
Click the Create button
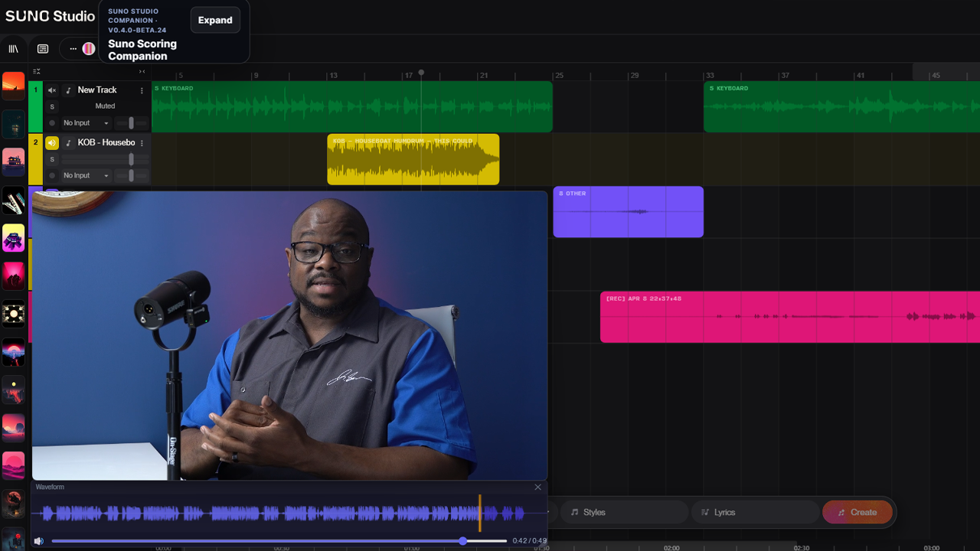pyautogui.click(x=857, y=512)
